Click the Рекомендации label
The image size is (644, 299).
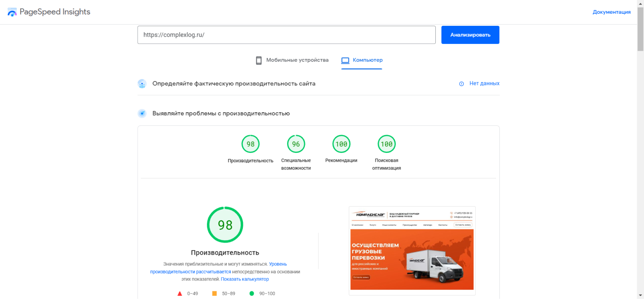(341, 161)
